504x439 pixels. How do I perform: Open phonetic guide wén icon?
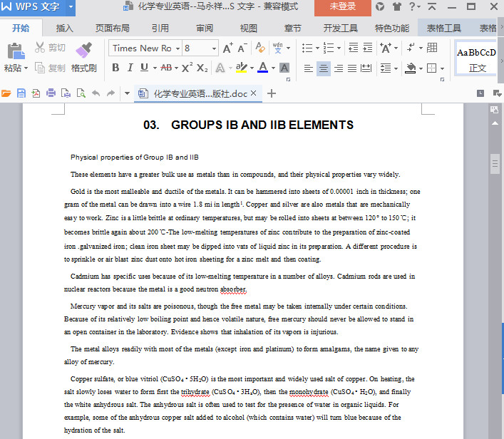coord(278,48)
